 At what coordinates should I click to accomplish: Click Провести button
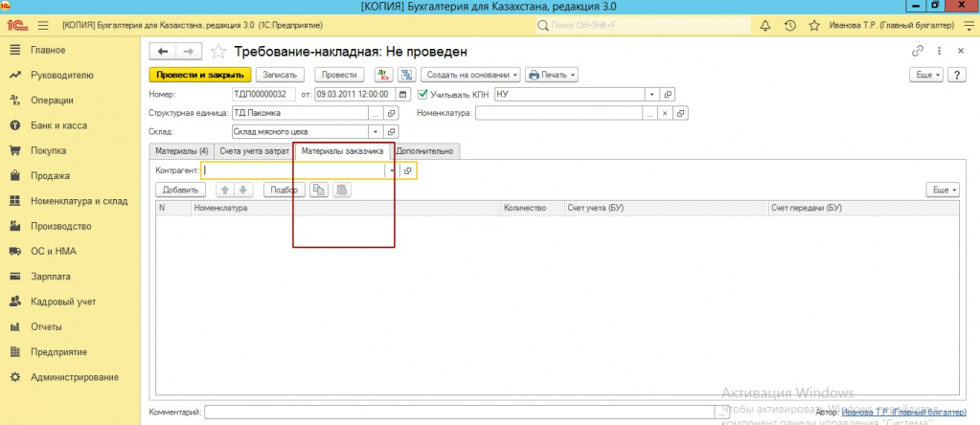point(339,75)
